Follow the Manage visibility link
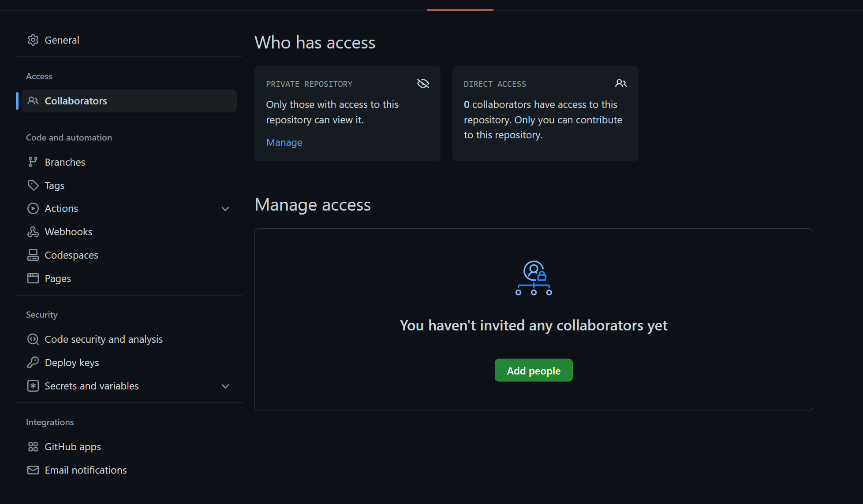Image resolution: width=863 pixels, height=504 pixels. coord(284,142)
